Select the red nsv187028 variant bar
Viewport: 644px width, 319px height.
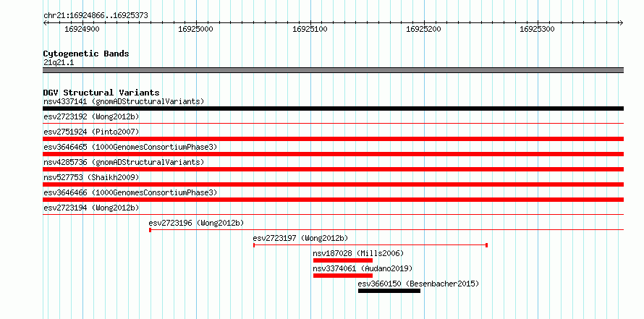point(343,260)
